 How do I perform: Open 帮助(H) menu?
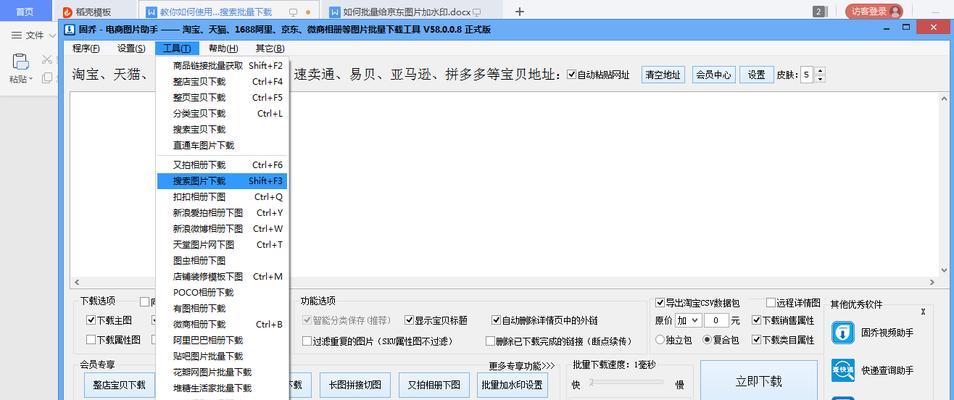click(x=223, y=49)
